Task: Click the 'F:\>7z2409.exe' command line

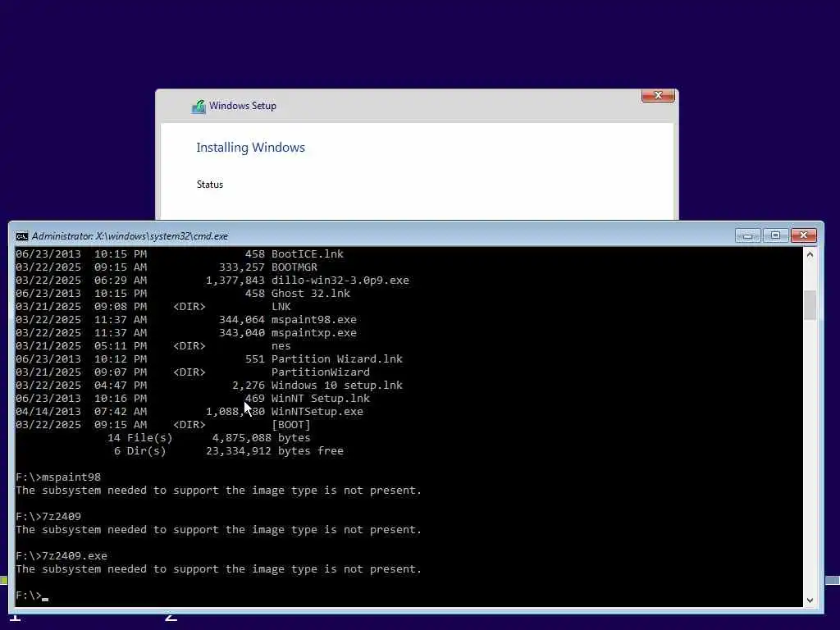Action: (62, 556)
